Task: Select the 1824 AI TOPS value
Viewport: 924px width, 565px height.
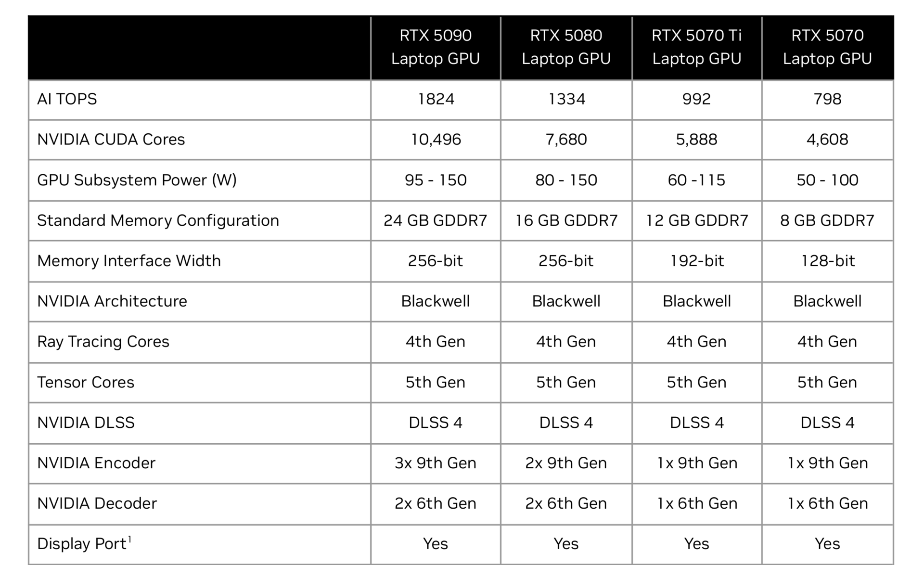Action: (436, 99)
